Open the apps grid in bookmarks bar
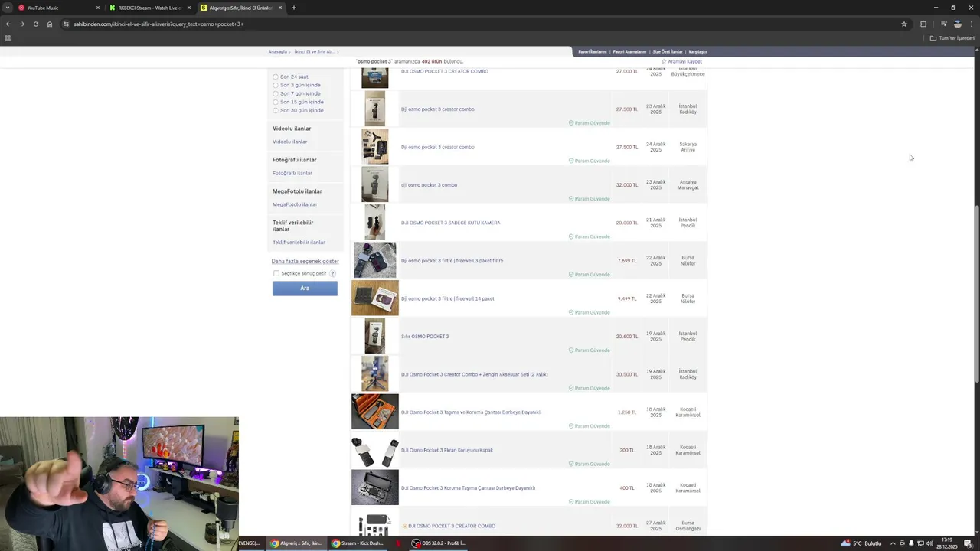The width and height of the screenshot is (980, 551). click(8, 38)
